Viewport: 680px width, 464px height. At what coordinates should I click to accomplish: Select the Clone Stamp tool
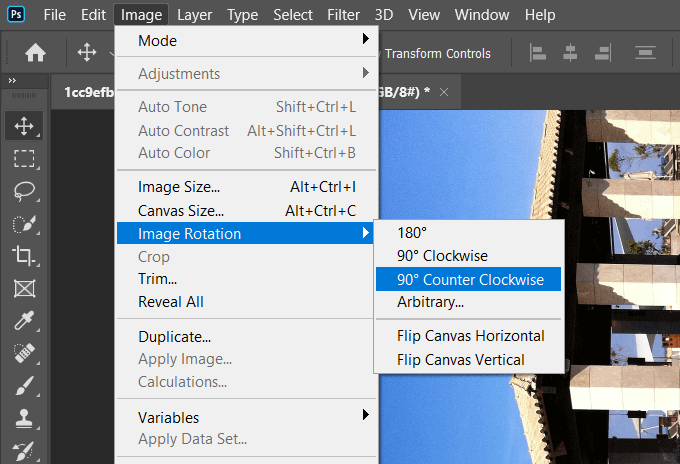pos(24,418)
